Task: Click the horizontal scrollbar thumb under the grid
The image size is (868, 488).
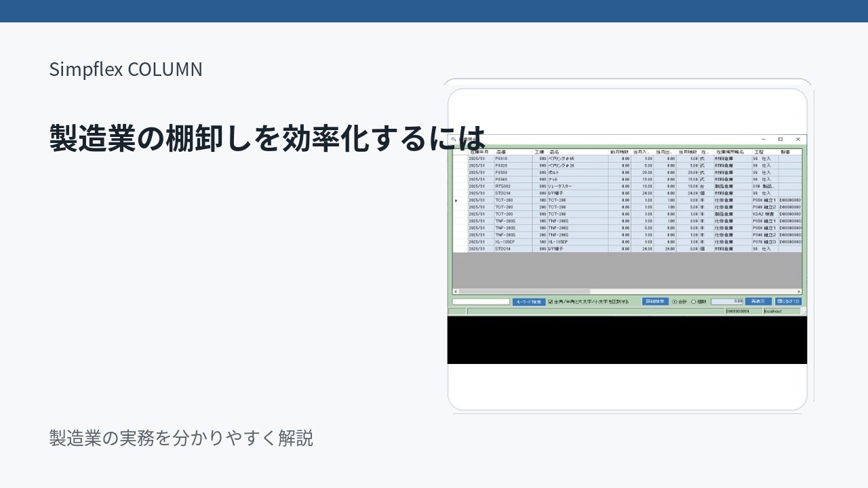Action: 525,291
